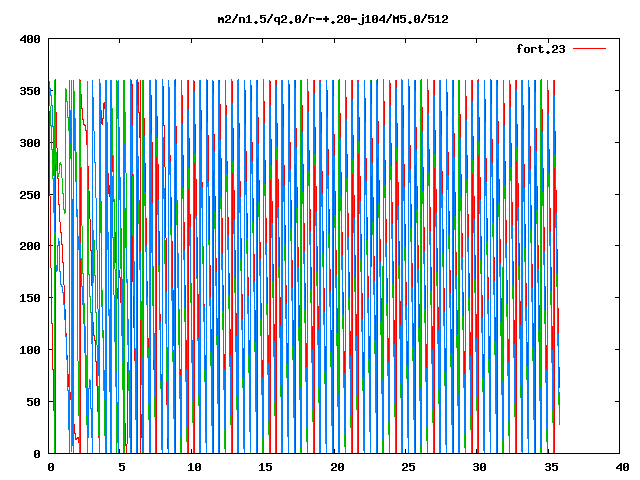Screen dimensions: 640x480
Task: Click x-axis label 35
Action: 551,467
